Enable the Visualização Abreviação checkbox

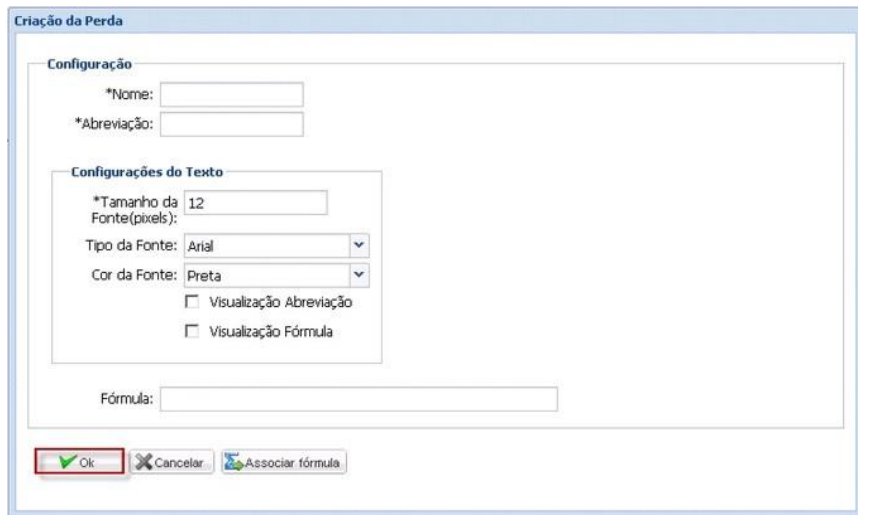click(x=190, y=302)
